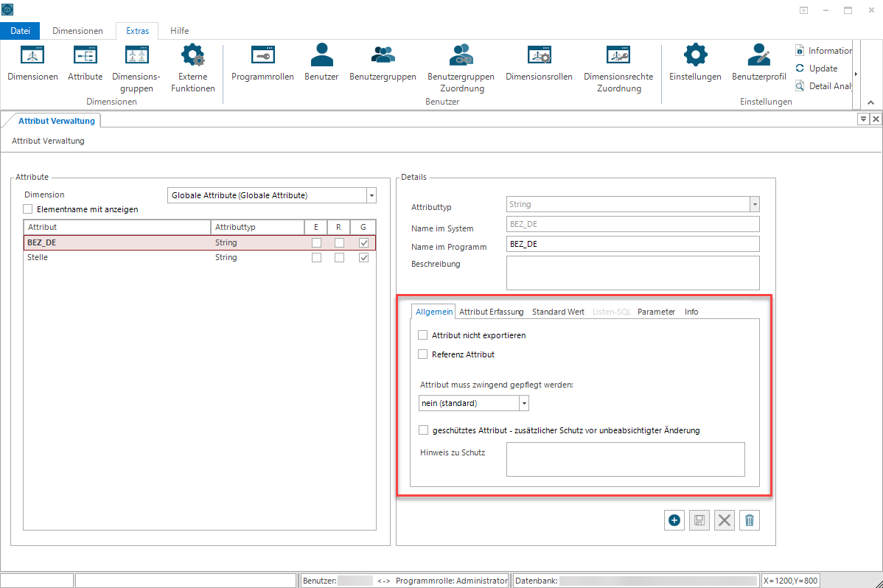The height and width of the screenshot is (588, 883).
Task: Click the application logo icon
Action: pyautogui.click(x=7, y=10)
